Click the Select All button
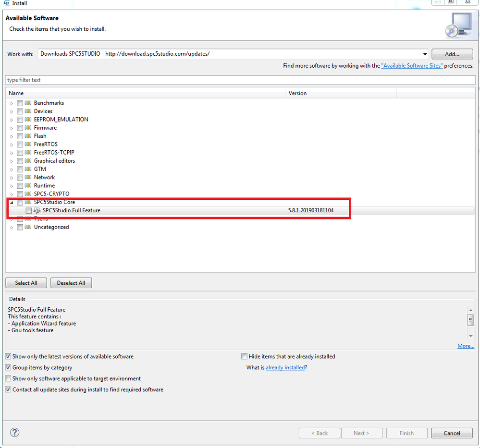The width and height of the screenshot is (480, 448). point(26,283)
